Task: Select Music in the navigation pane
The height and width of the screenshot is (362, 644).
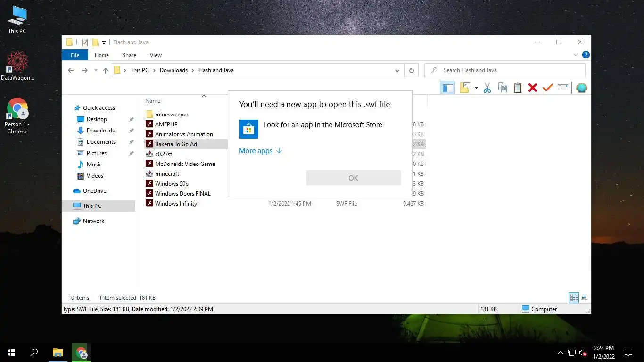Action: tap(94, 165)
